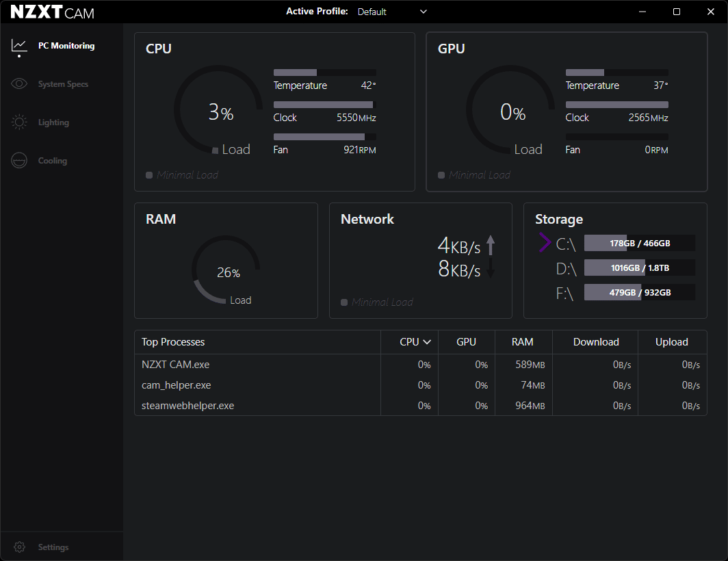Open System Specs via the eye icon
Viewport: 728px width, 561px height.
tap(19, 84)
